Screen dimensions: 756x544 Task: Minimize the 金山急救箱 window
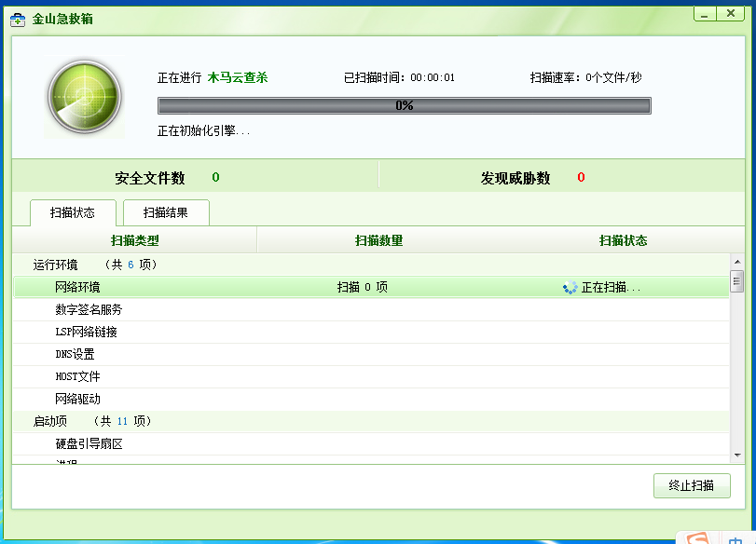pyautogui.click(x=706, y=13)
